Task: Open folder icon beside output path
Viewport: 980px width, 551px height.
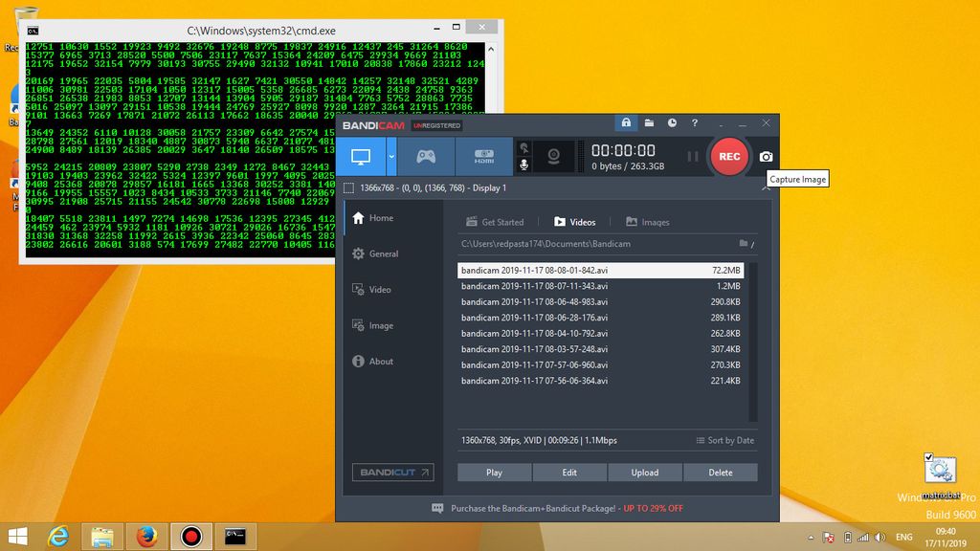Action: (744, 244)
